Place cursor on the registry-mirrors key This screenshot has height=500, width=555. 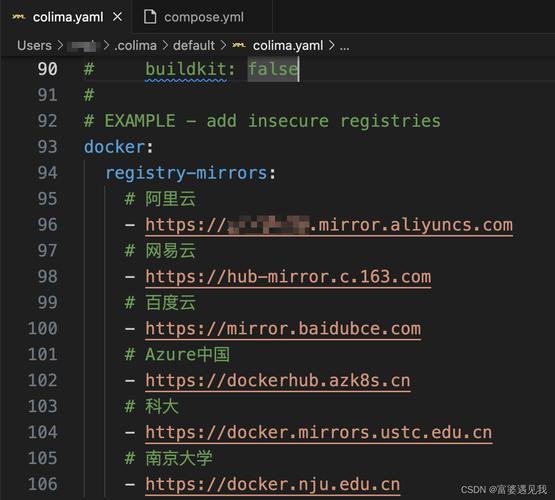coord(187,173)
